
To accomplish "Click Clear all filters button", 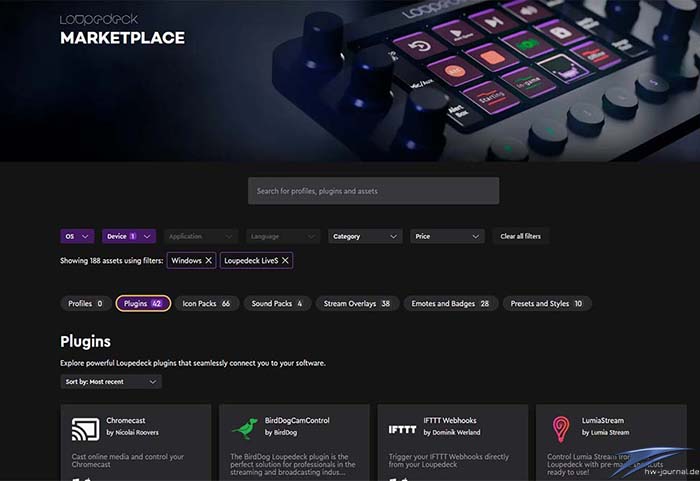I will [x=521, y=236].
